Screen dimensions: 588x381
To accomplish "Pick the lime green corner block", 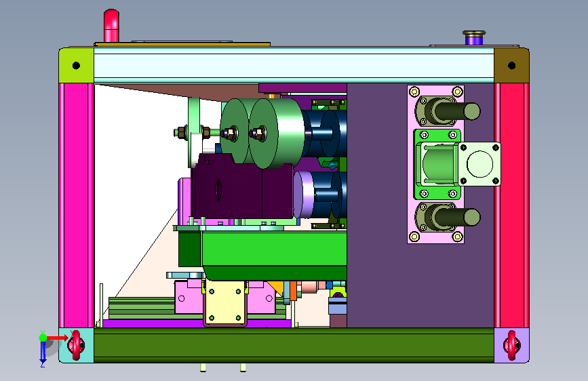I will pos(77,65).
